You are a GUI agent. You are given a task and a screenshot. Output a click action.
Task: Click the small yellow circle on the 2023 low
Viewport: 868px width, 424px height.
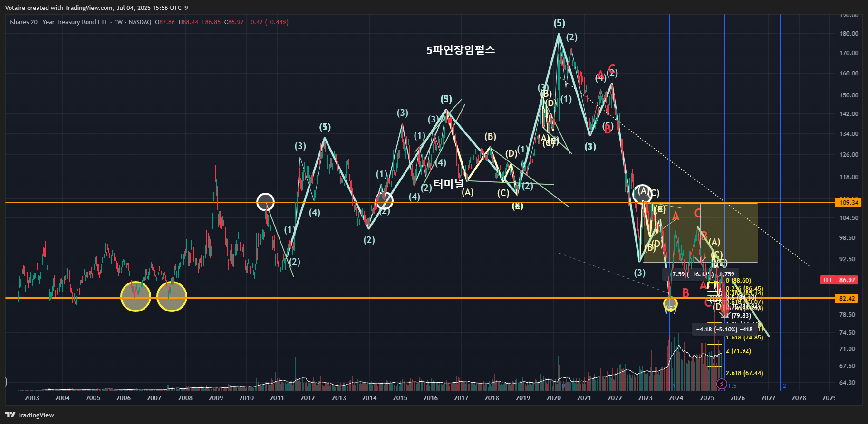click(670, 303)
